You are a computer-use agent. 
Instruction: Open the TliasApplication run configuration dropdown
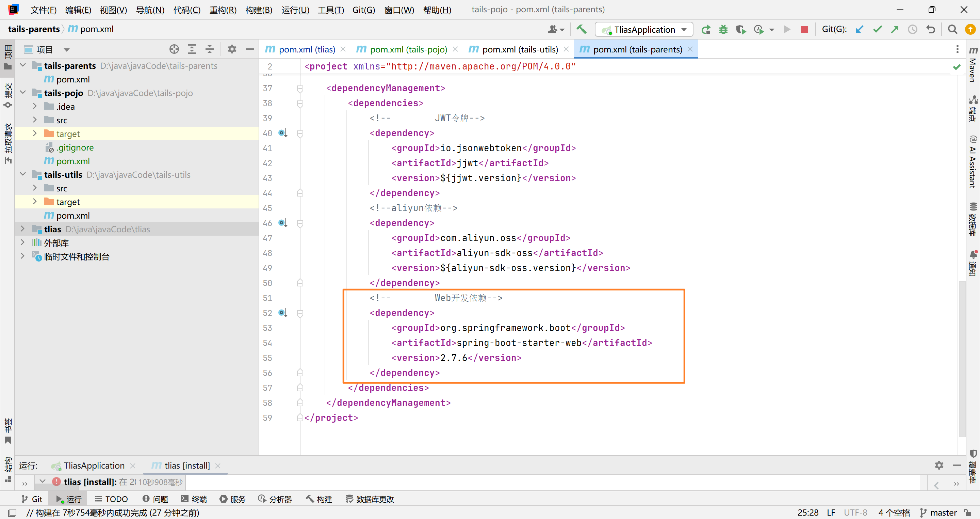(644, 29)
